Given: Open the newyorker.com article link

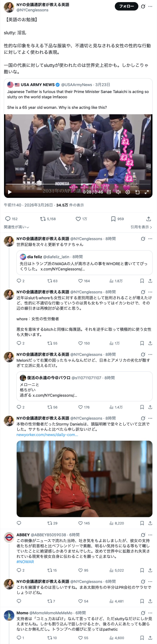Looking at the screenshot, I should point(47,435).
